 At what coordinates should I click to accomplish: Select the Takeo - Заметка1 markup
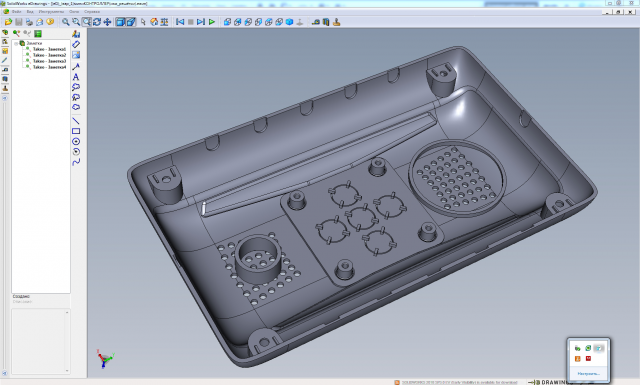[x=49, y=49]
